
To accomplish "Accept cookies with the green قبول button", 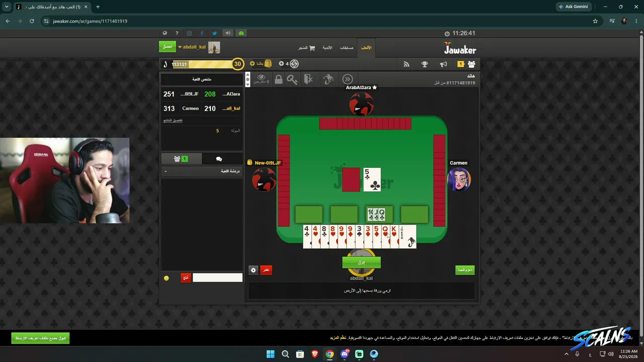I will coord(40,338).
